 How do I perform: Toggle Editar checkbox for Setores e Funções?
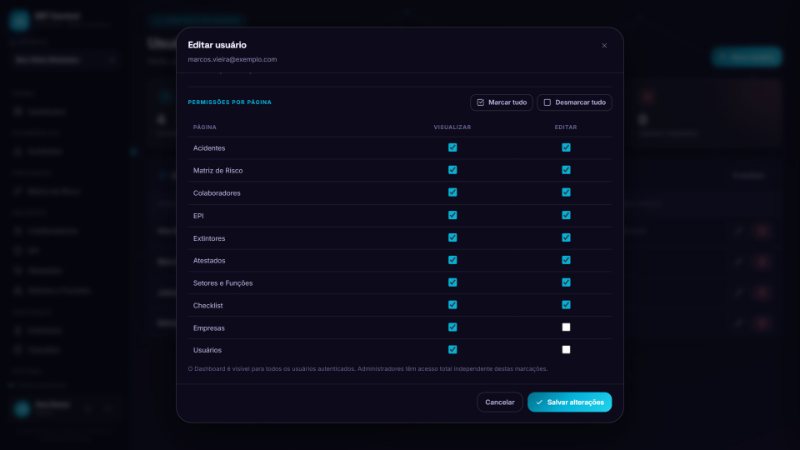pos(566,282)
